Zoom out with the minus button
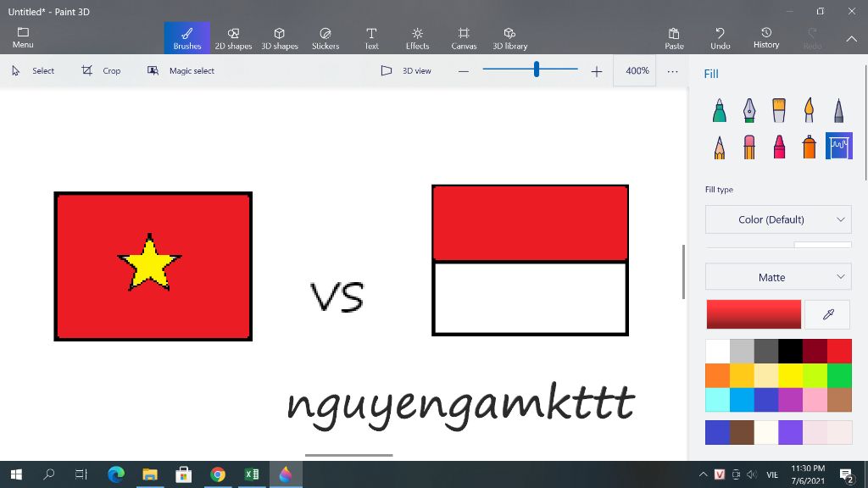868x488 pixels. point(464,71)
